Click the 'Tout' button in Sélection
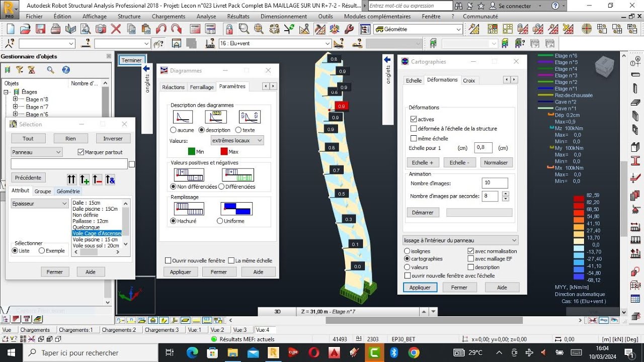The image size is (644, 362). click(x=28, y=138)
